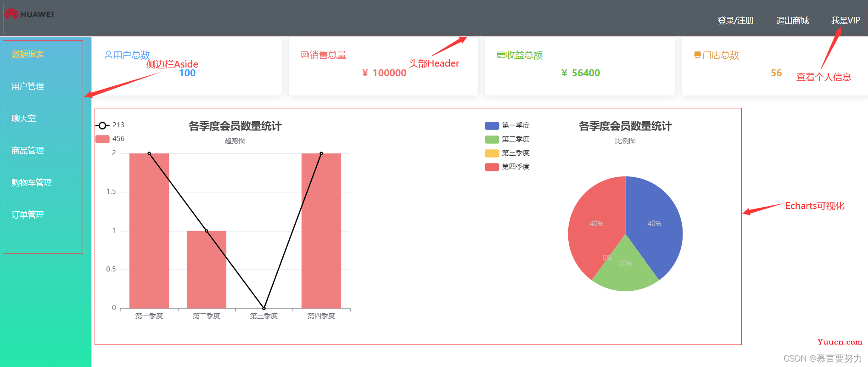
Task: Click the Huawei logo in header
Action: (29, 14)
